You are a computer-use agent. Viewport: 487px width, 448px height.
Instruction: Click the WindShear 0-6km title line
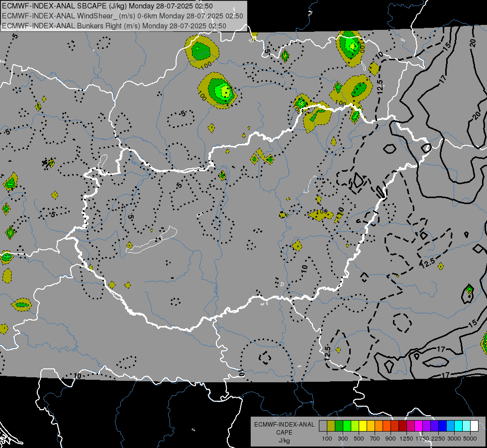click(x=122, y=16)
